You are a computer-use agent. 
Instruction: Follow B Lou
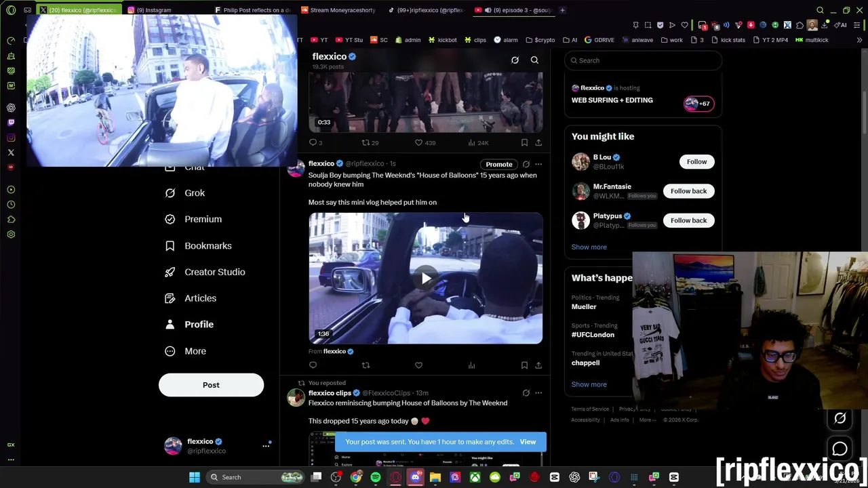click(696, 162)
